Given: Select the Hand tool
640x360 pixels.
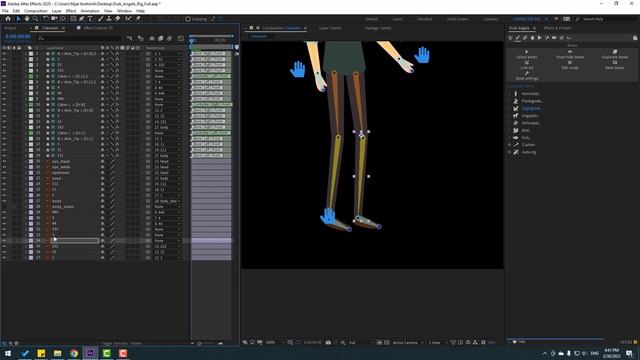Looking at the screenshot, I should pos(27,19).
